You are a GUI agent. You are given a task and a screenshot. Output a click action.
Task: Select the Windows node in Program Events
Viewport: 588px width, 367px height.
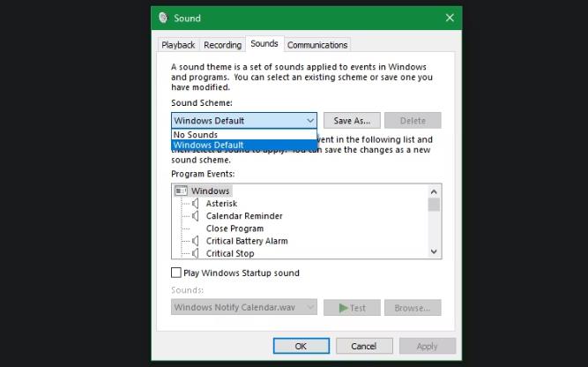pos(210,191)
